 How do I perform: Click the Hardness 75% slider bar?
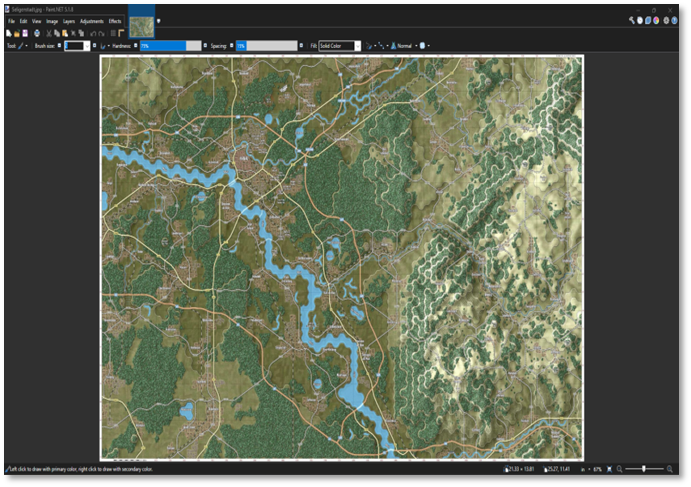tap(163, 46)
